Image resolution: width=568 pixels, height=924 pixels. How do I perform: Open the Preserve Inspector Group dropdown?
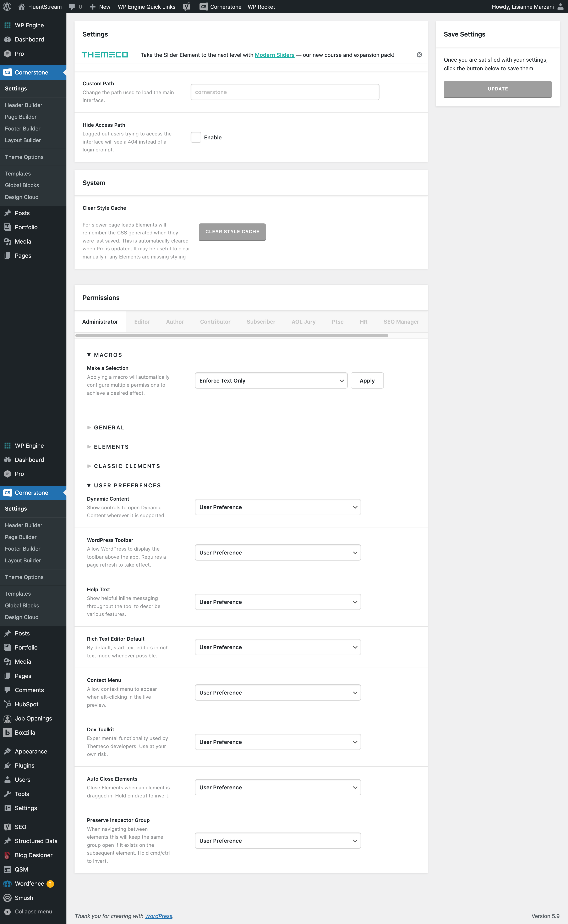click(278, 841)
